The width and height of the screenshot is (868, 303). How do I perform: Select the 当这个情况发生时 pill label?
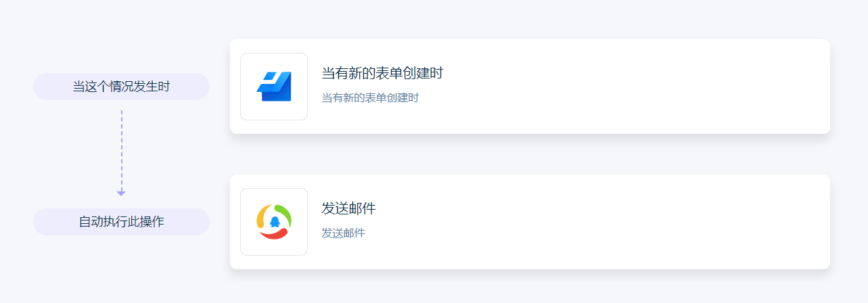tap(121, 87)
